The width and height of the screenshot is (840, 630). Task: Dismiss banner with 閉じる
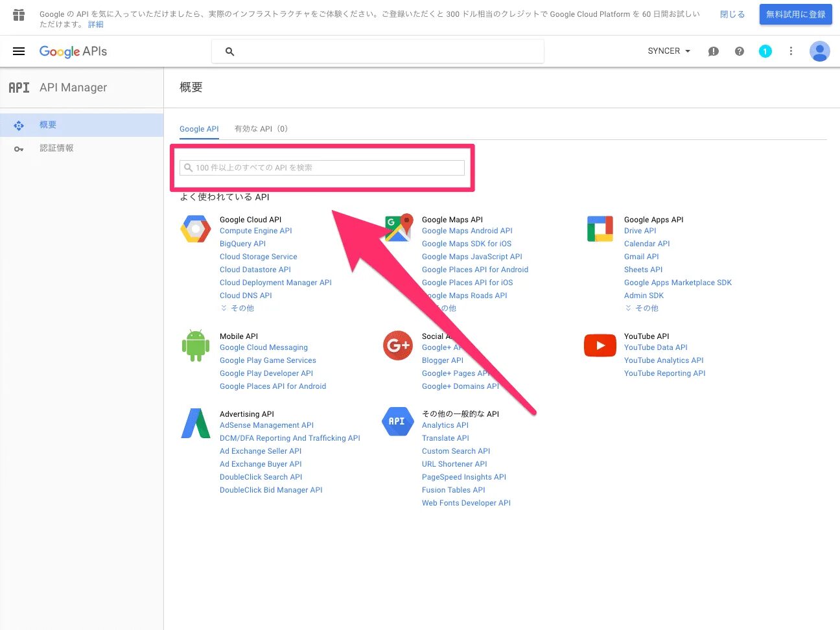point(732,14)
